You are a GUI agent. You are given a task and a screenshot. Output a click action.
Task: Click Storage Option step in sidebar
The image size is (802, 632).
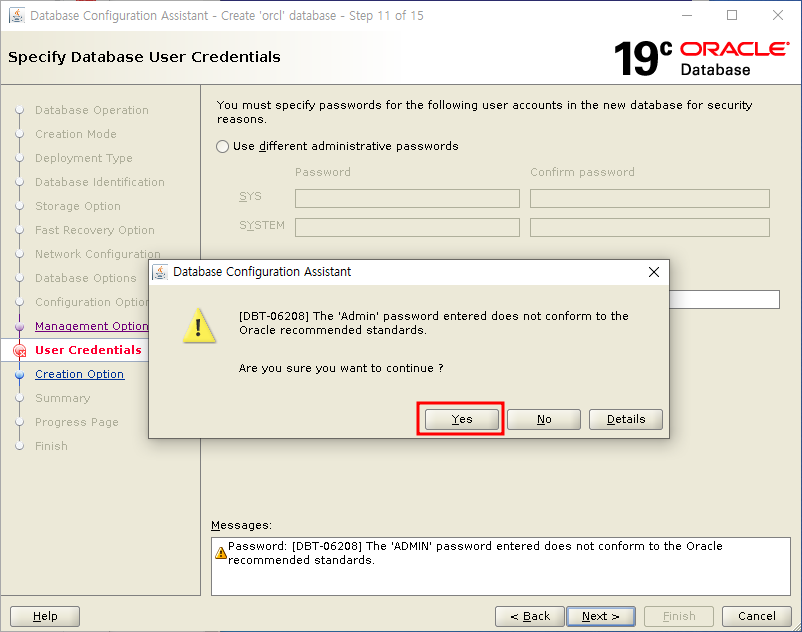coord(78,207)
